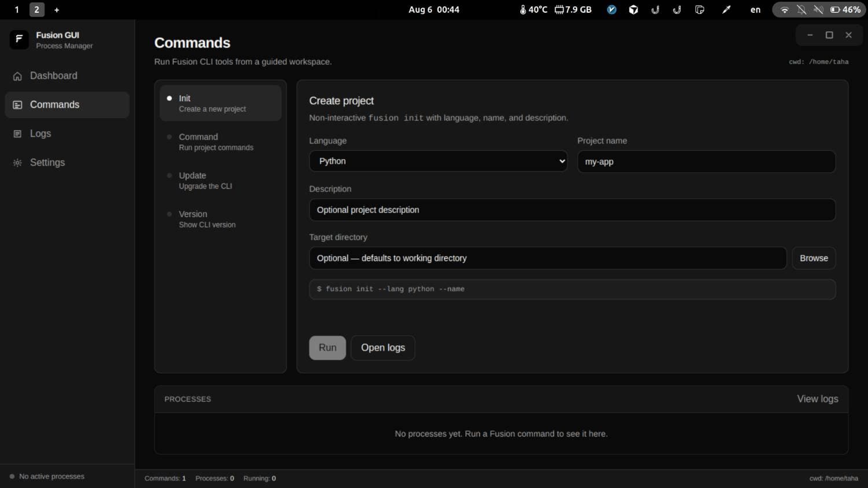This screenshot has width=868, height=488.
Task: Focus the Target directory input field
Action: (x=548, y=258)
